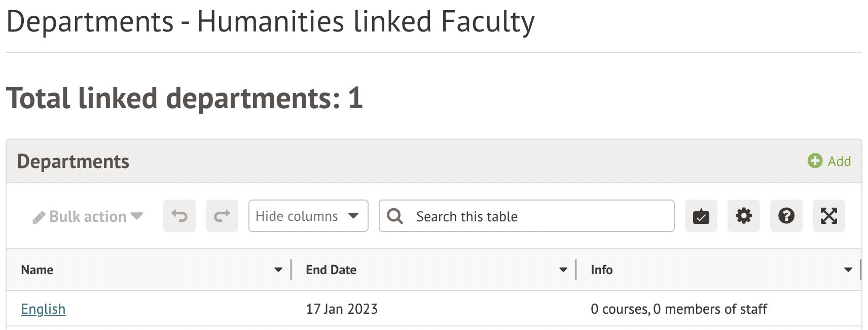
Task: Open Info column dropdown arrow
Action: 848,270
